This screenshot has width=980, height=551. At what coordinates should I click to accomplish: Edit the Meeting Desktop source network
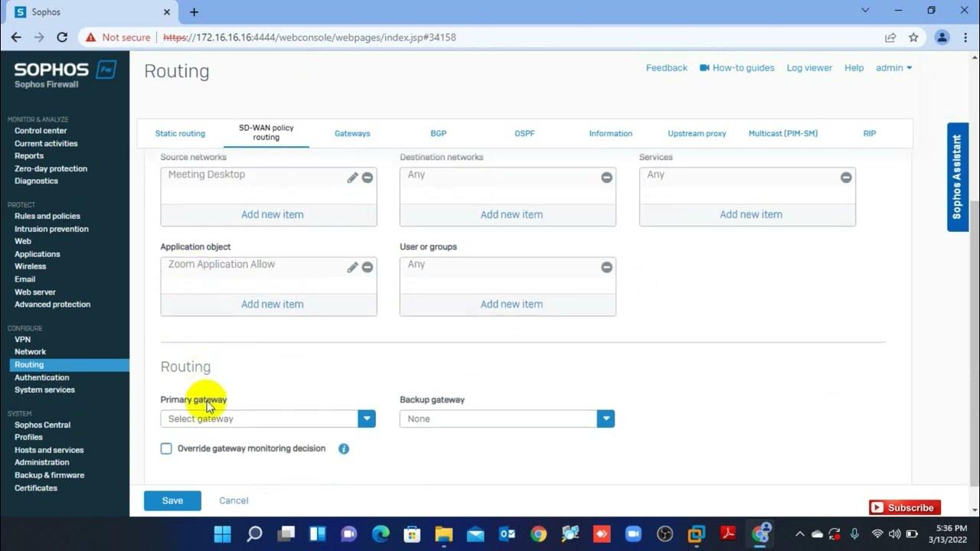point(352,178)
